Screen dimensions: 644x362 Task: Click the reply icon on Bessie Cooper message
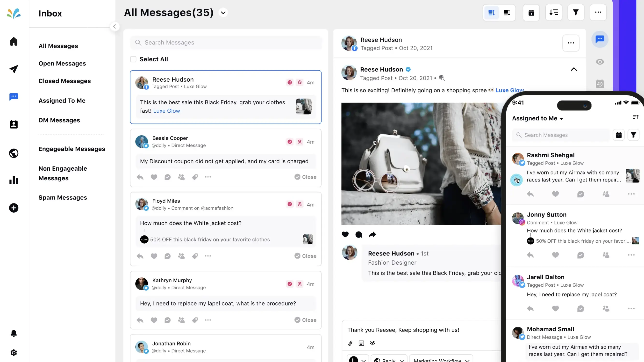(141, 177)
